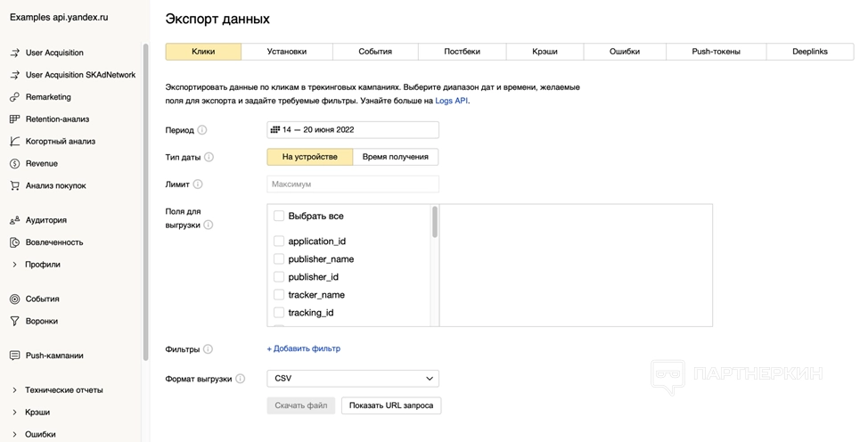Viewport: 868px width, 442px height.
Task: Click the Лимит input field
Action: coord(353,184)
